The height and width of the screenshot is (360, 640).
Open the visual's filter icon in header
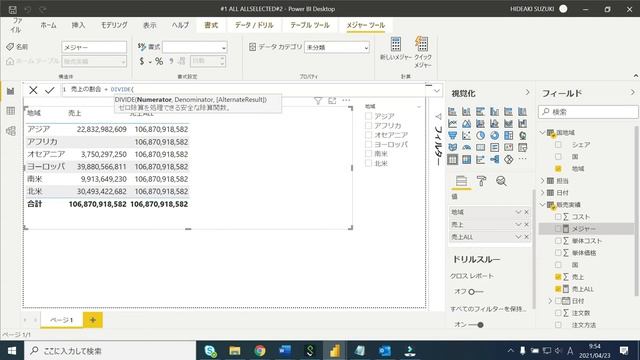point(318,101)
